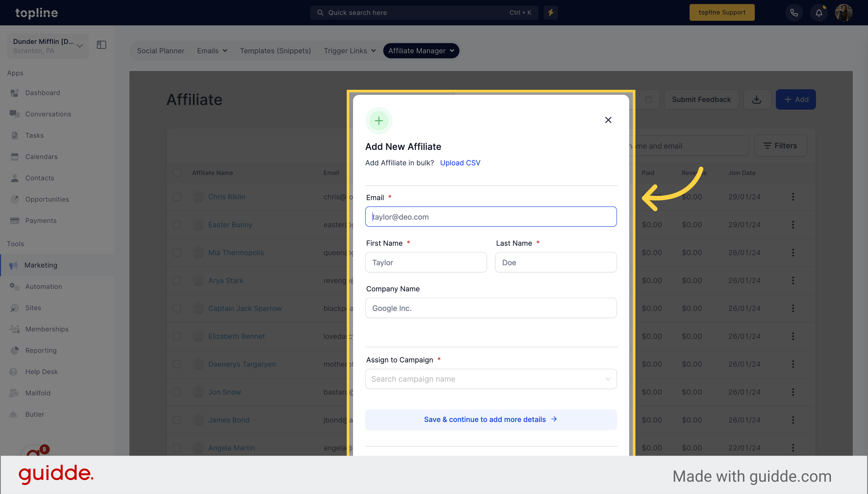Open row actions menu for Jon Snow
The image size is (868, 494).
[x=793, y=392]
